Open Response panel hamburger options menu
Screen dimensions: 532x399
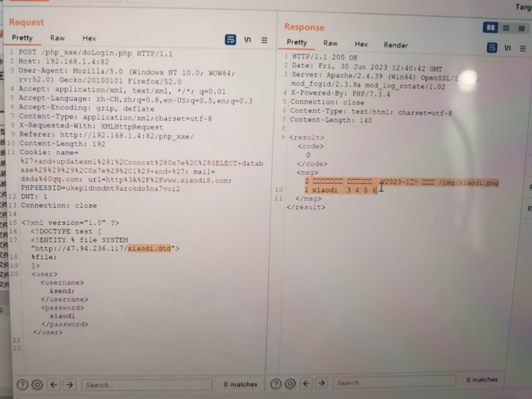(523, 49)
